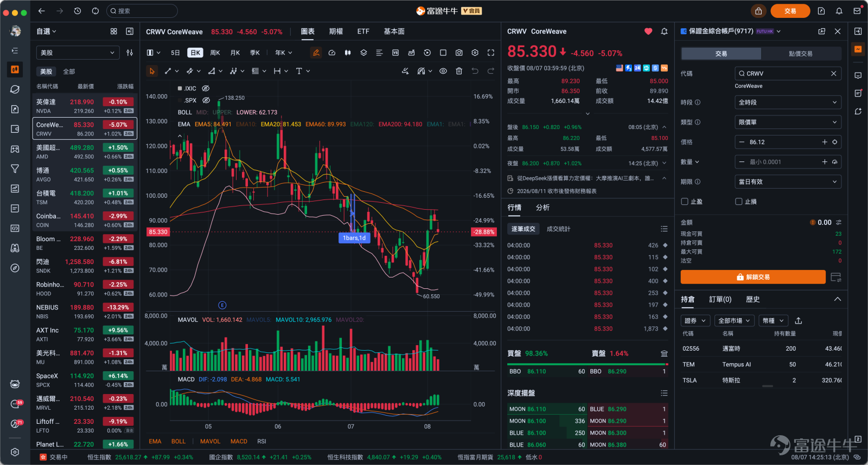Open the candlestick chart style icon
Viewport: 868px width, 465px height.
348,53
